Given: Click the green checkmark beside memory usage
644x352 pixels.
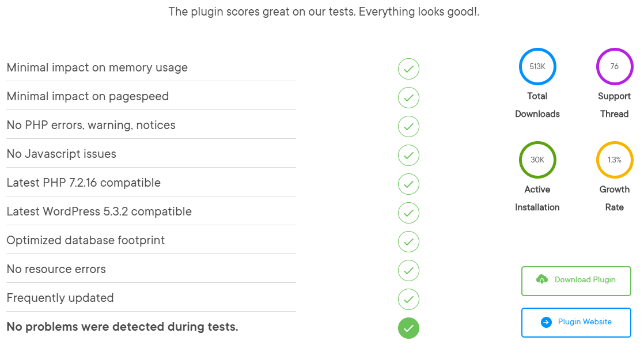Looking at the screenshot, I should [408, 69].
